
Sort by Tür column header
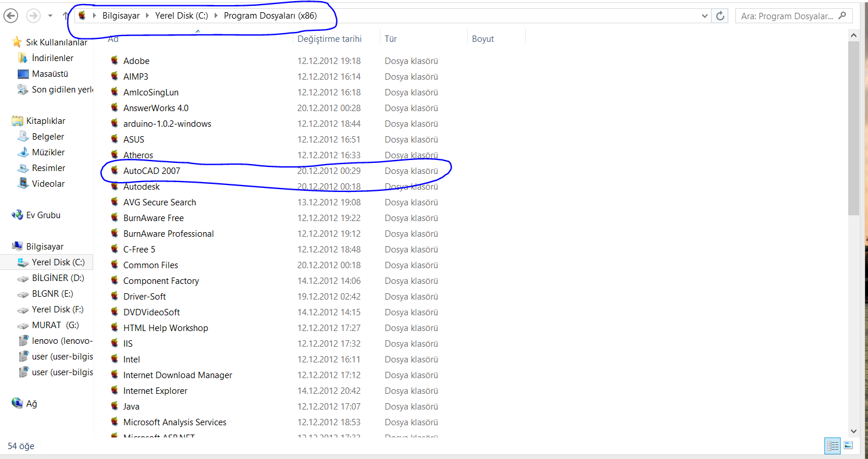point(390,39)
